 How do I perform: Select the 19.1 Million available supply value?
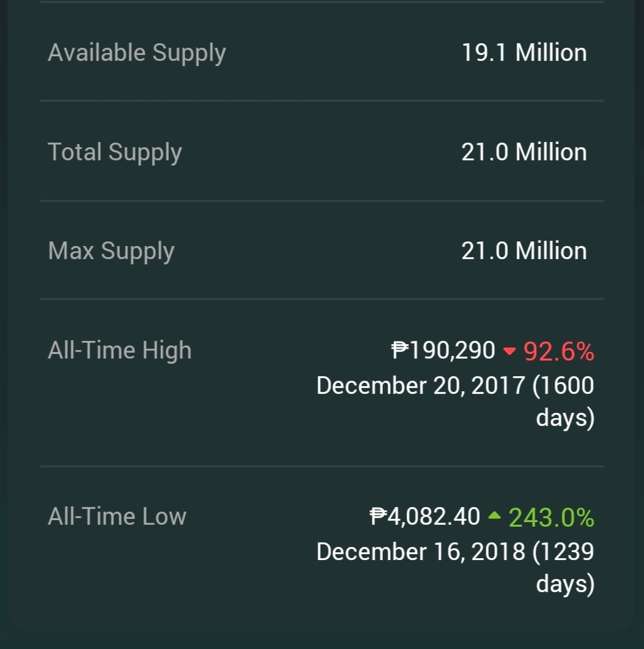click(524, 52)
